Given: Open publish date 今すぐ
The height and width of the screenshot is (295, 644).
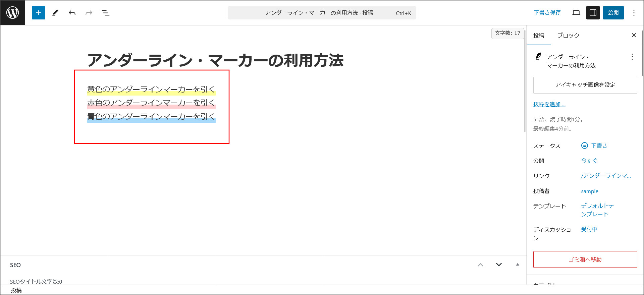Looking at the screenshot, I should coord(589,161).
